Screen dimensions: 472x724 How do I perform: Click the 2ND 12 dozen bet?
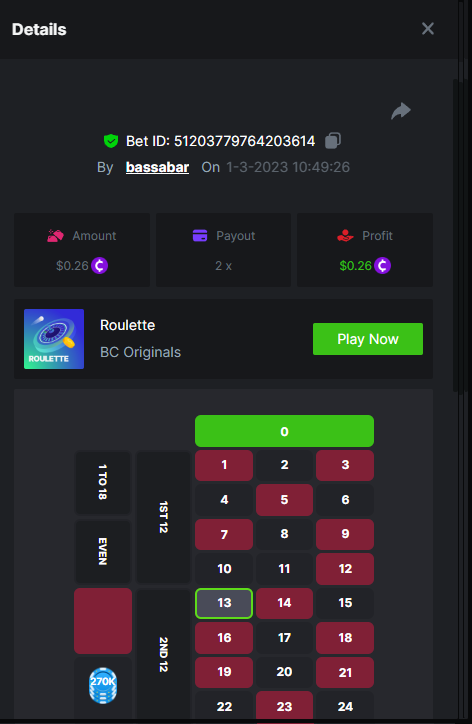[x=163, y=654]
